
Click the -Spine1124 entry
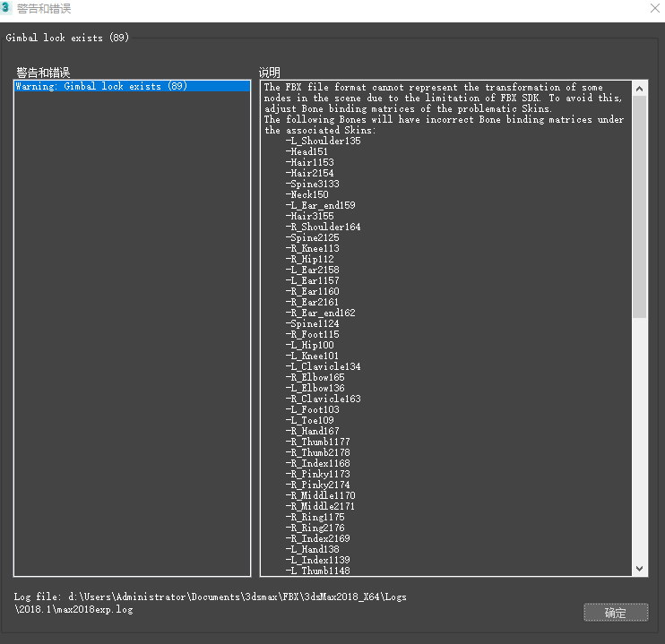point(313,323)
